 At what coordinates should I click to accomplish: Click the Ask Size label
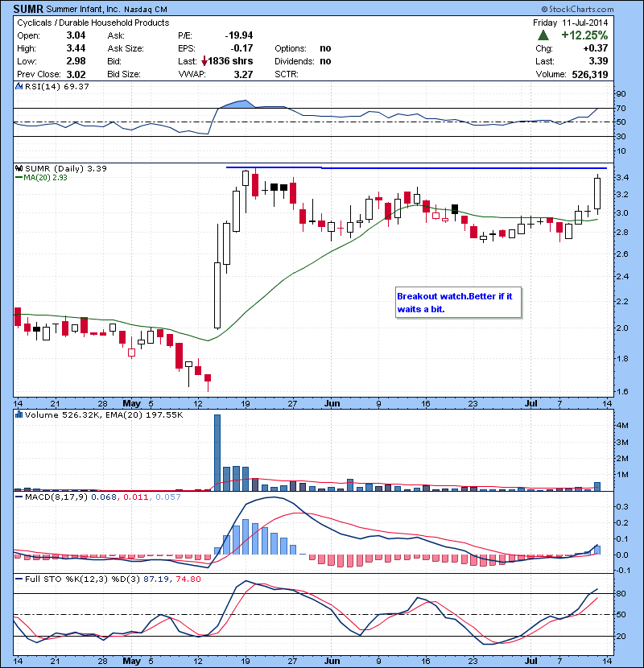coord(126,48)
